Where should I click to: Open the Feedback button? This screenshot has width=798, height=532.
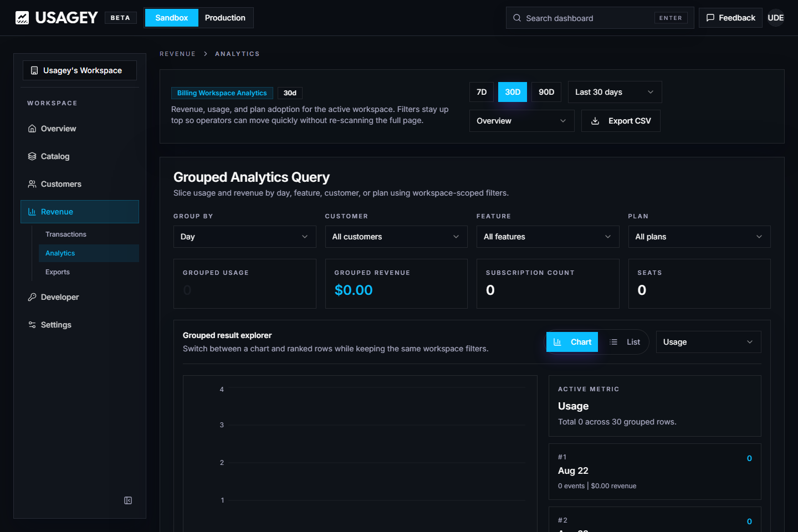[x=730, y=18]
